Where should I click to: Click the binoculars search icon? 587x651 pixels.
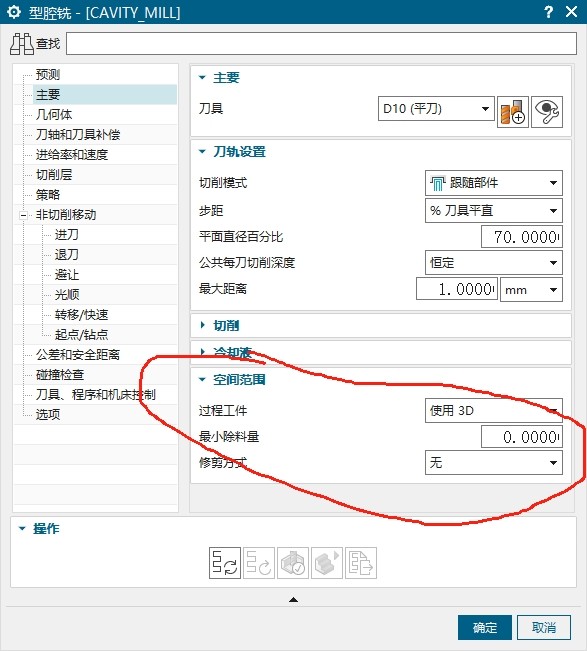[x=22, y=44]
